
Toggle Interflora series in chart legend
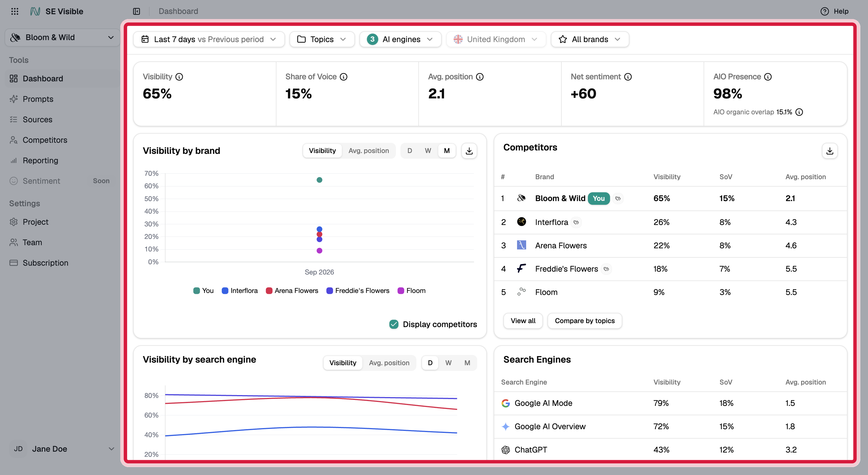(x=239, y=291)
